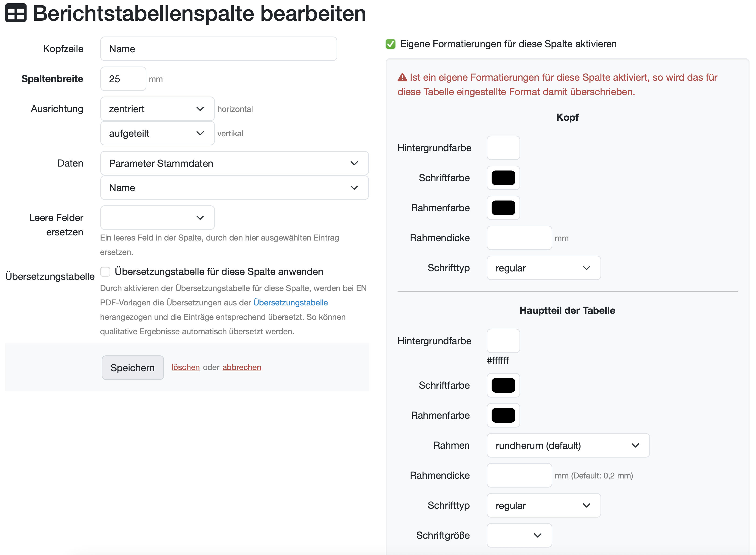Open the blue Übersetzungstabelle link
This screenshot has width=756, height=555.
pos(290,303)
